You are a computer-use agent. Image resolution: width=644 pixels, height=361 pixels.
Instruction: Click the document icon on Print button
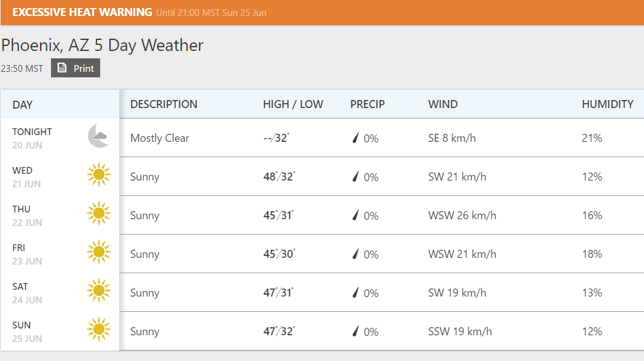62,68
